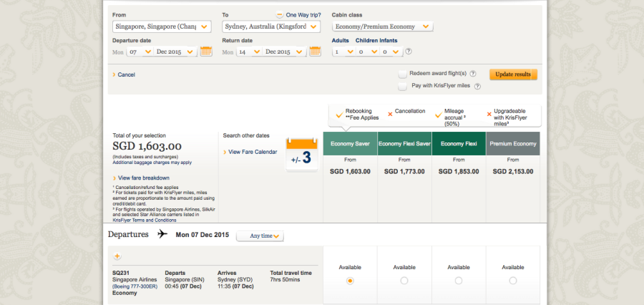Open the return date calendar icon
Viewport: 644px width, 305px height.
pos(315,52)
